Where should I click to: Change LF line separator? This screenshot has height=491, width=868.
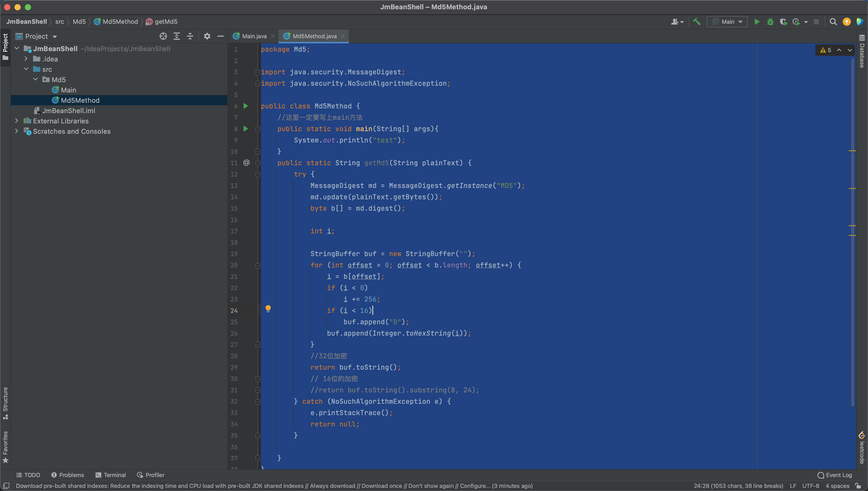[x=793, y=486]
